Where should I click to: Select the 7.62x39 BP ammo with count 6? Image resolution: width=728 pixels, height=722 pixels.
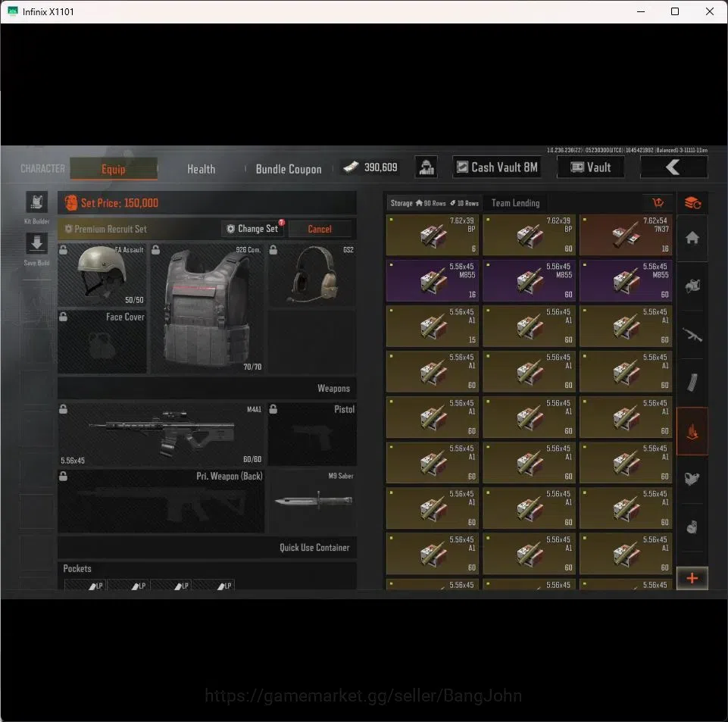[433, 235]
